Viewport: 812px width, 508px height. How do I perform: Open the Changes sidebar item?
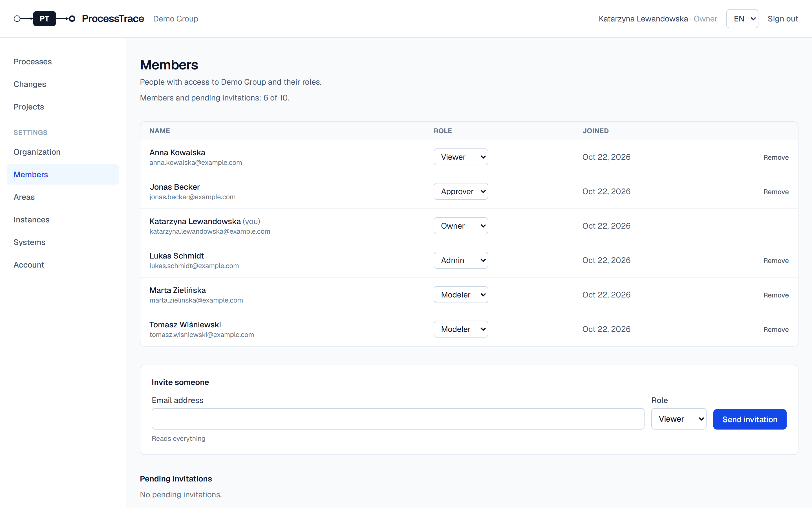63,84
